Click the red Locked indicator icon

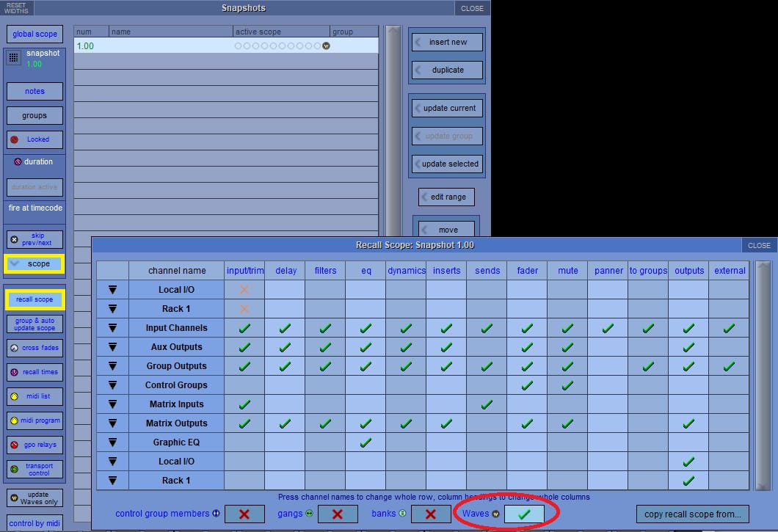[15, 139]
